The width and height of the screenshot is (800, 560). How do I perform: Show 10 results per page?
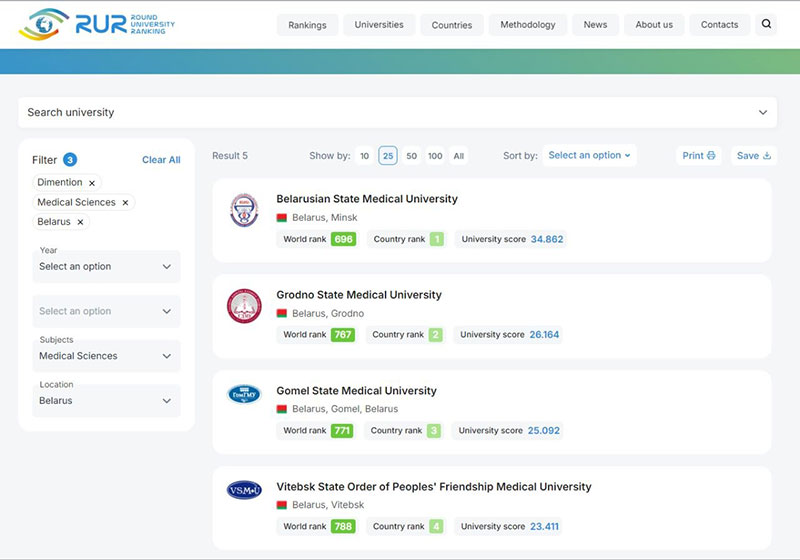364,156
